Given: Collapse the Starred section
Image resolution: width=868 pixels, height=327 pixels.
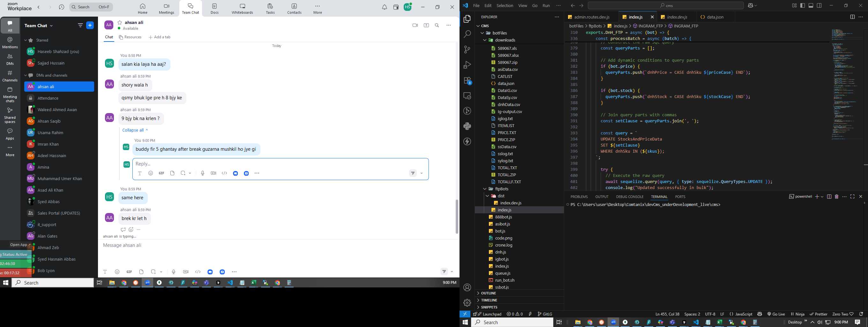Looking at the screenshot, I should [x=26, y=40].
